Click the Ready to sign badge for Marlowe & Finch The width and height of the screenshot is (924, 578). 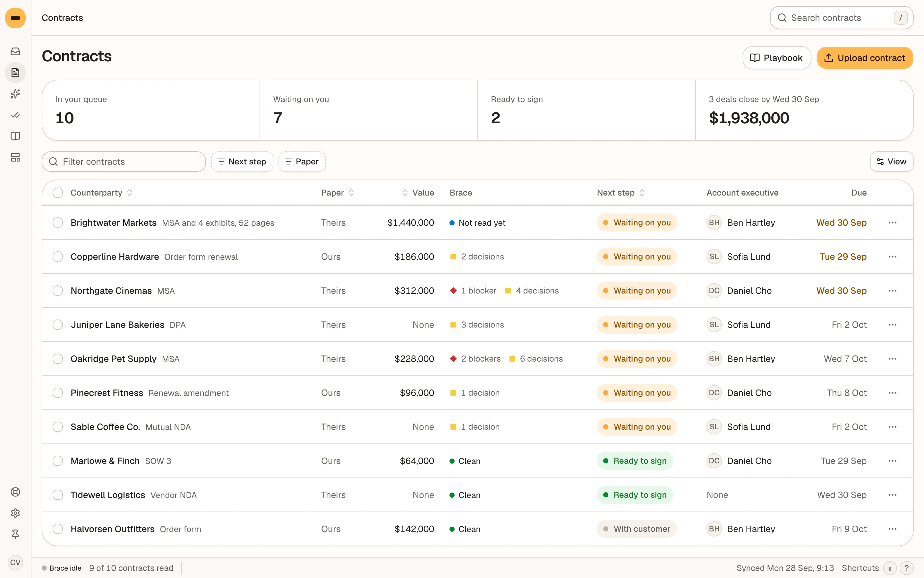pyautogui.click(x=635, y=461)
